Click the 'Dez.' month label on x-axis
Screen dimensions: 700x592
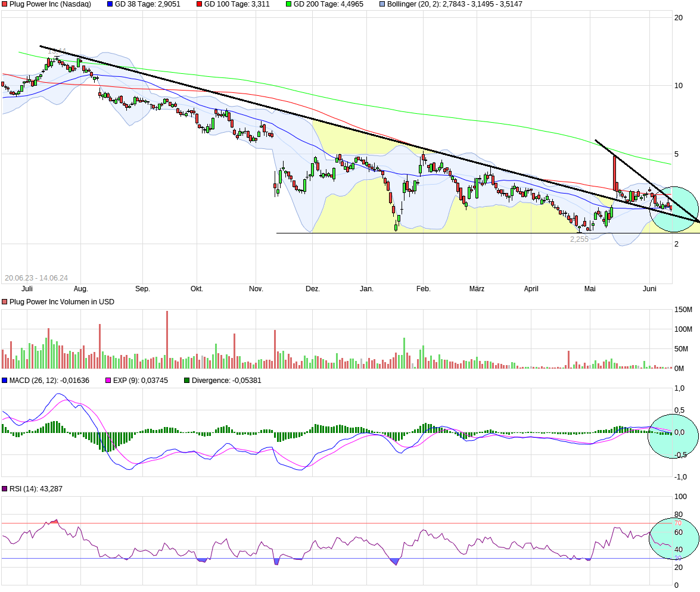tap(313, 289)
